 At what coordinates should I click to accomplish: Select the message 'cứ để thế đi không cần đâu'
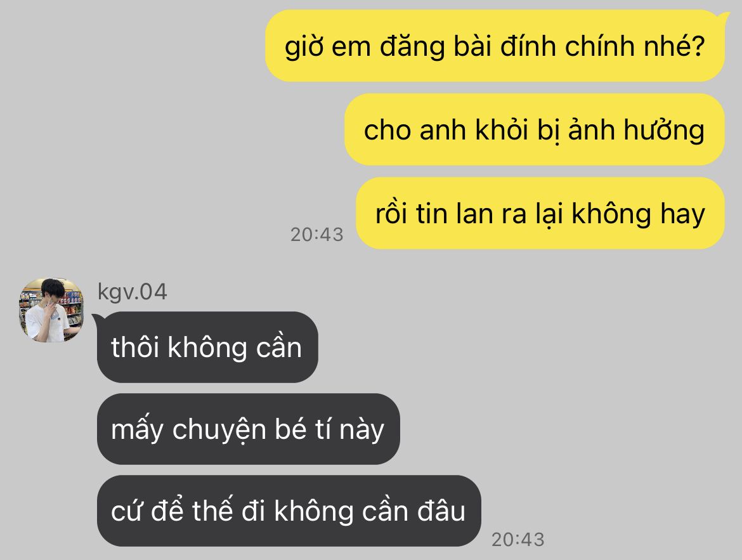pos(289,511)
